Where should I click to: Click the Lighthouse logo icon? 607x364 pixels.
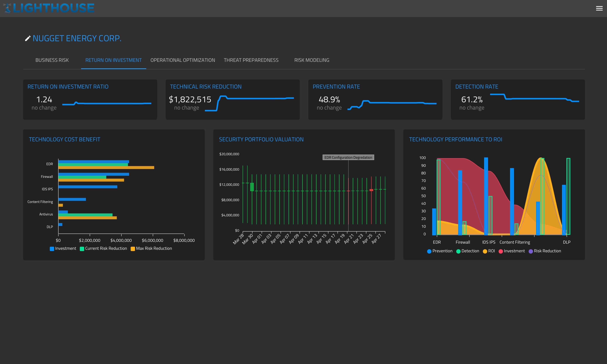pos(7,7)
